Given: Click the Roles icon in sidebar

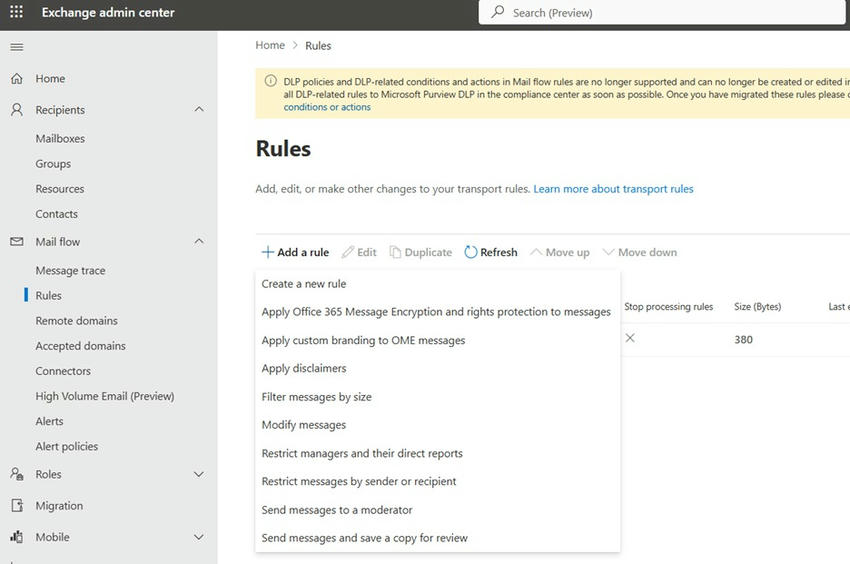Looking at the screenshot, I should (x=16, y=474).
